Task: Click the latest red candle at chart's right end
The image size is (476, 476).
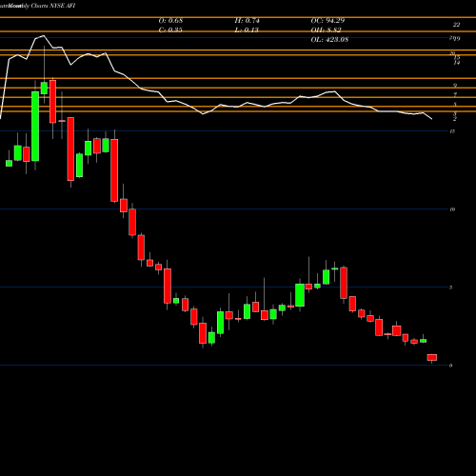Action: [x=432, y=357]
